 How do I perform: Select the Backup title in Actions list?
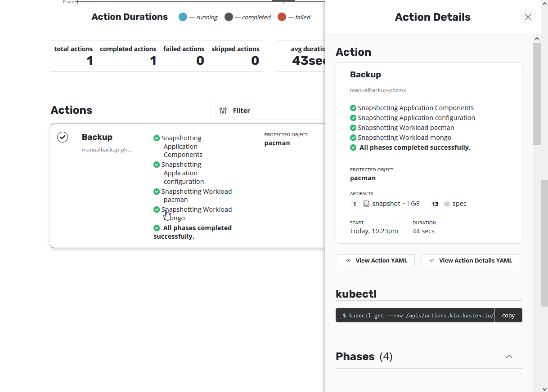click(97, 137)
